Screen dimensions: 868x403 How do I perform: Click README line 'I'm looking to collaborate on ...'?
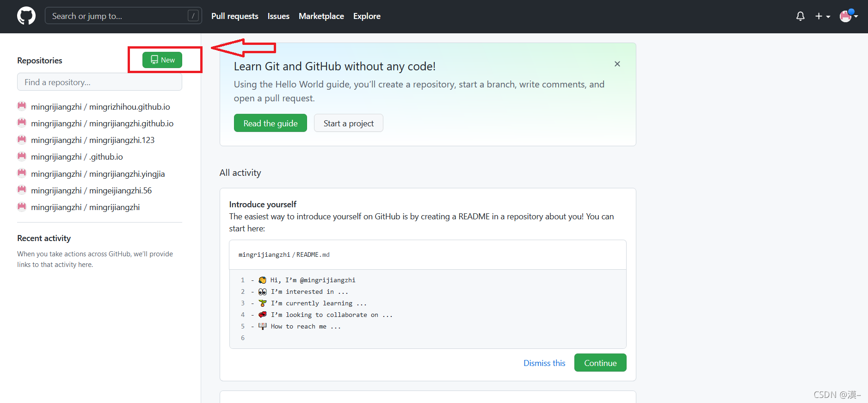[332, 315]
